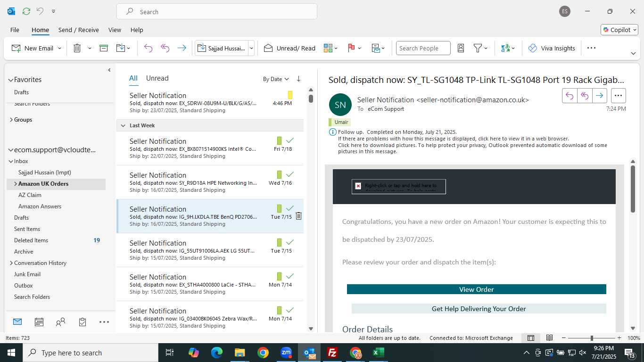The height and width of the screenshot is (362, 644).
Task: Open Calendar view in navigation bar
Action: pyautogui.click(x=39, y=322)
